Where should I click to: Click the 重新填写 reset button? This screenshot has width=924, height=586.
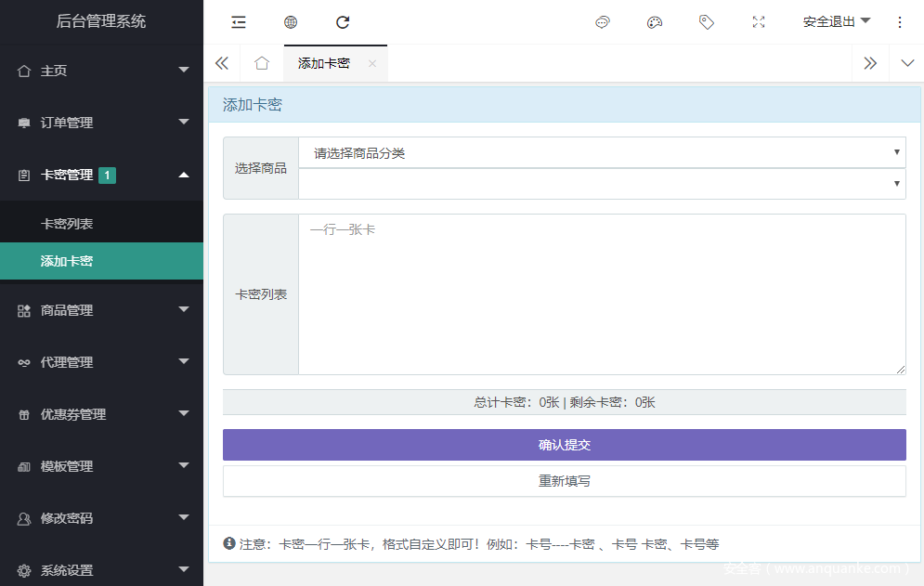[x=564, y=481]
